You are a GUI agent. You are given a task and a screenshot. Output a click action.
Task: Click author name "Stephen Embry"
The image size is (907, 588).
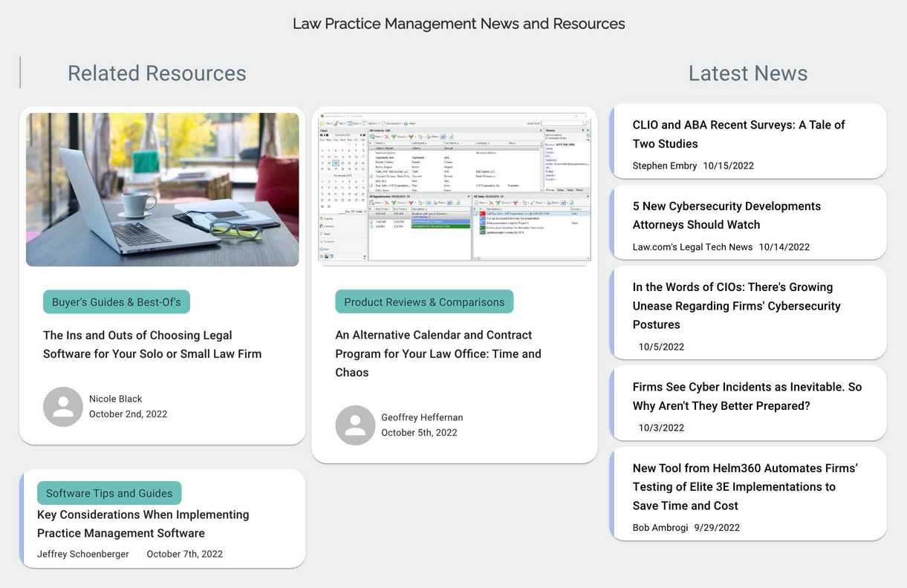pyautogui.click(x=664, y=166)
